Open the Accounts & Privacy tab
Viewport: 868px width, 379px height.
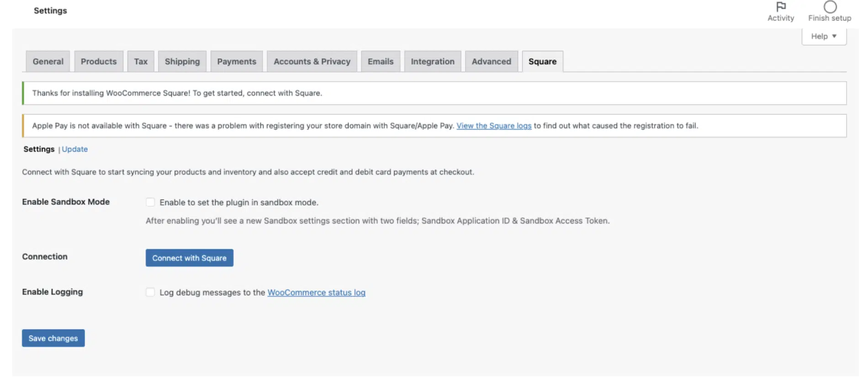click(312, 62)
